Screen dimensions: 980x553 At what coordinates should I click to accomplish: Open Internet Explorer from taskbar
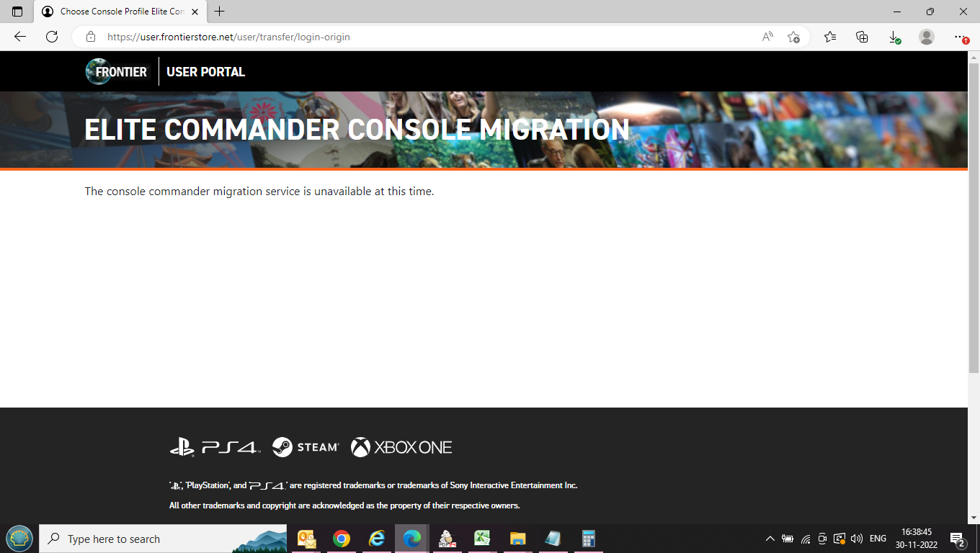click(x=377, y=539)
